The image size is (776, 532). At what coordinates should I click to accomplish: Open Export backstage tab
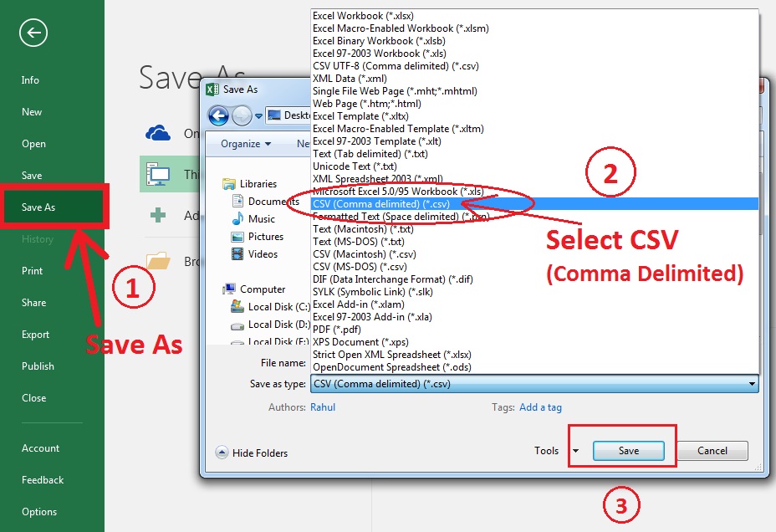[x=35, y=335]
